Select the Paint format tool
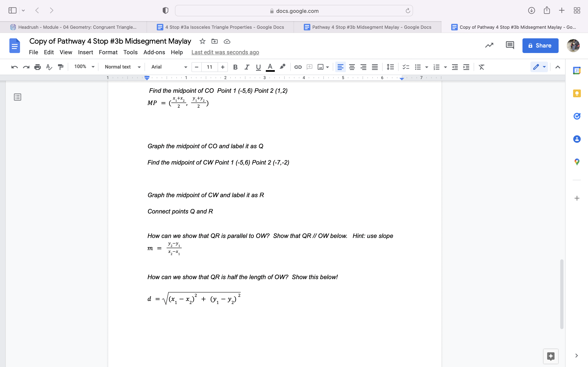588x367 pixels. pyautogui.click(x=60, y=67)
